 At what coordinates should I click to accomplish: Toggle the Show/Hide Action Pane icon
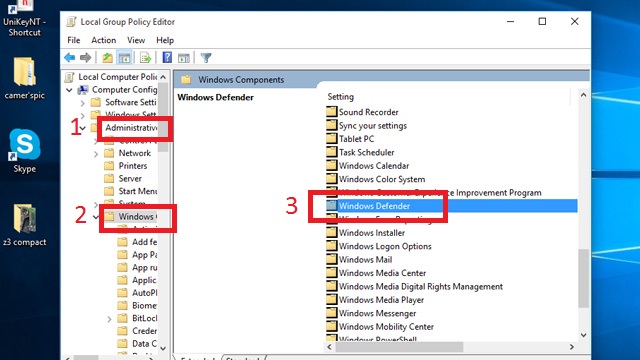pos(184,58)
